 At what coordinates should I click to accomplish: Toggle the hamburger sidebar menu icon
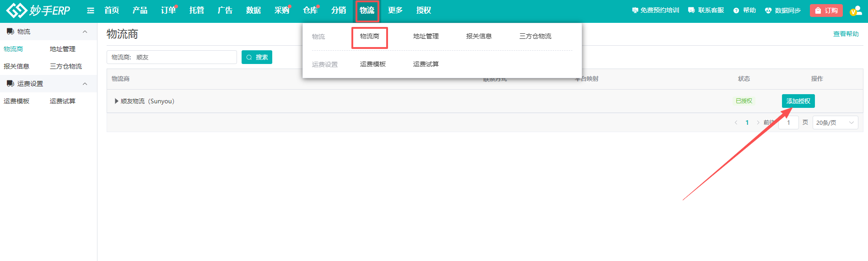point(91,11)
